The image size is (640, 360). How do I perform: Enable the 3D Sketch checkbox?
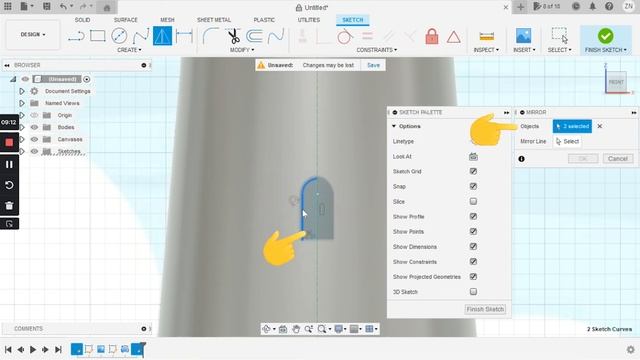[473, 292]
